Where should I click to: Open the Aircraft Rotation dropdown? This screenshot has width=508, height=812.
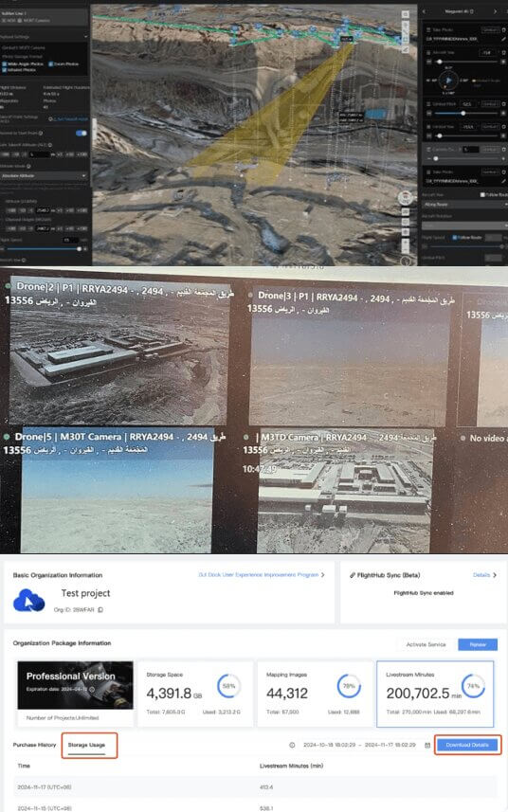(465, 226)
